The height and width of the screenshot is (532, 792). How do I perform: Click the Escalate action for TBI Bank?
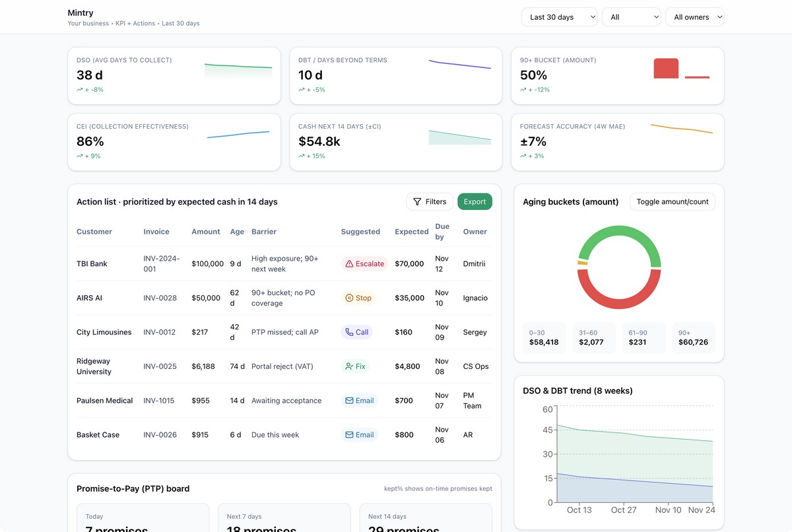tap(364, 263)
